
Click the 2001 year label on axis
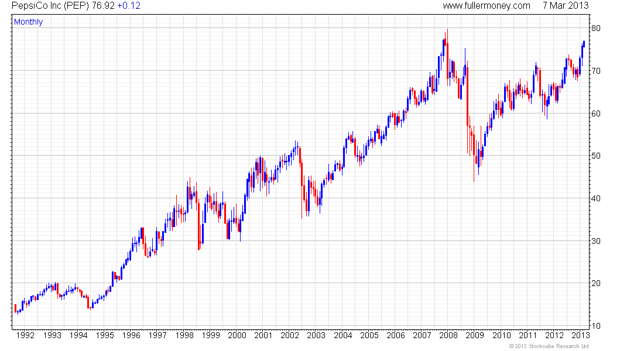263,335
